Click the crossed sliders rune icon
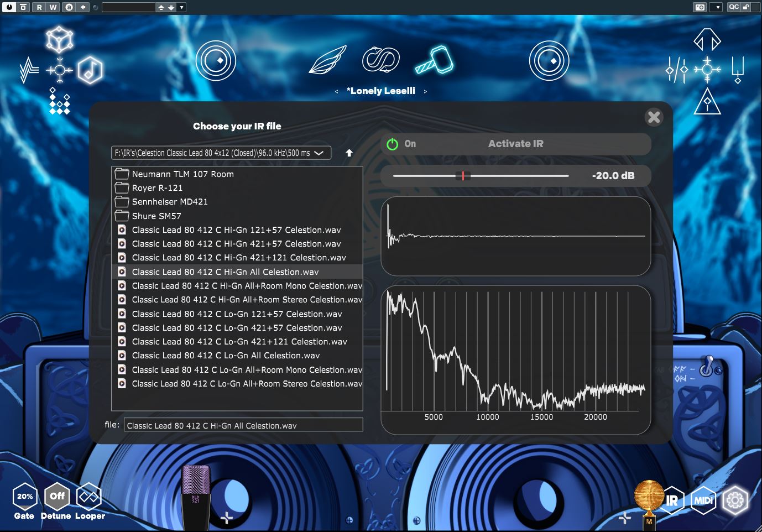762x532 pixels. click(x=677, y=70)
